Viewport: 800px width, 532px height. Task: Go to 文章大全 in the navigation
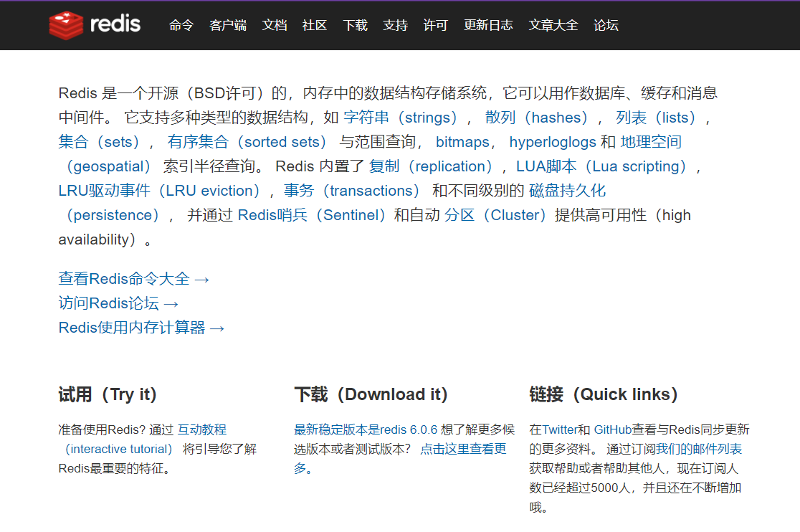pyautogui.click(x=553, y=25)
